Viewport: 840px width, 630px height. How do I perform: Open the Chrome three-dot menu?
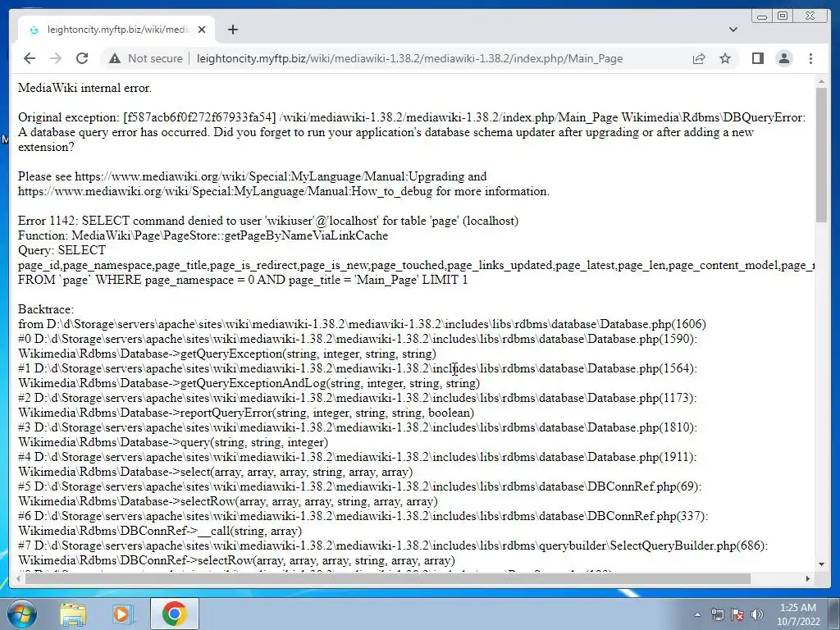tap(810, 58)
